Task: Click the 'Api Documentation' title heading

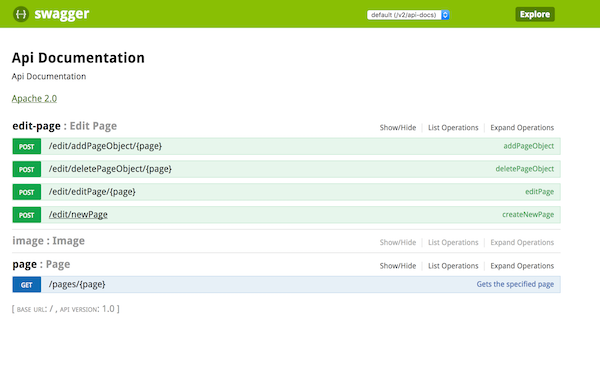Action: (x=78, y=58)
